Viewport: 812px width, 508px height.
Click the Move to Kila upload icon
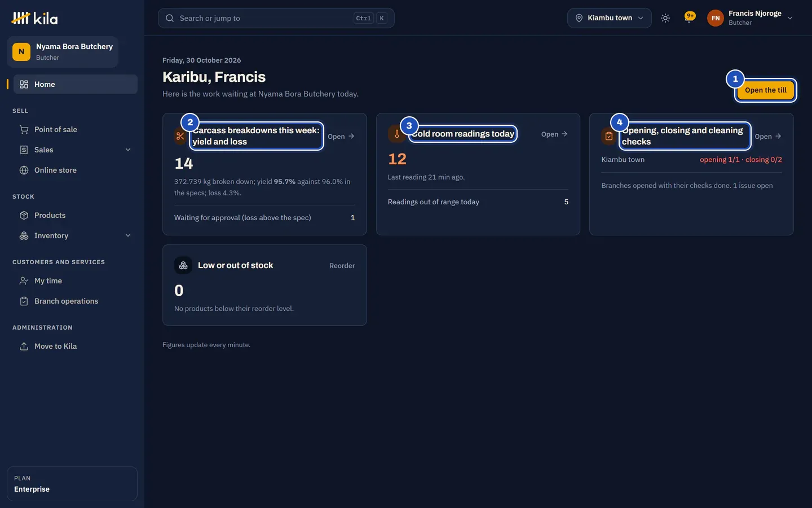(24, 346)
